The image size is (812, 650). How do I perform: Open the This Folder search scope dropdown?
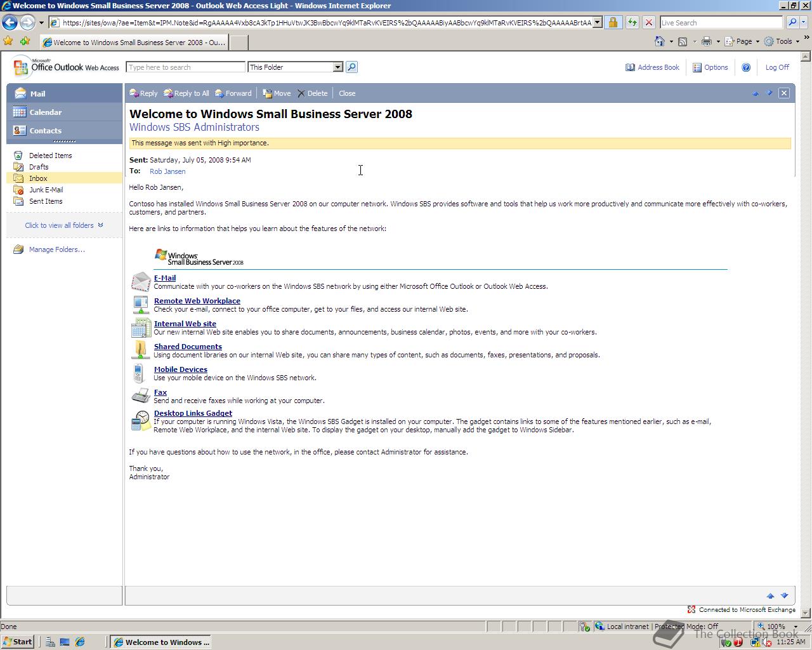[296, 67]
